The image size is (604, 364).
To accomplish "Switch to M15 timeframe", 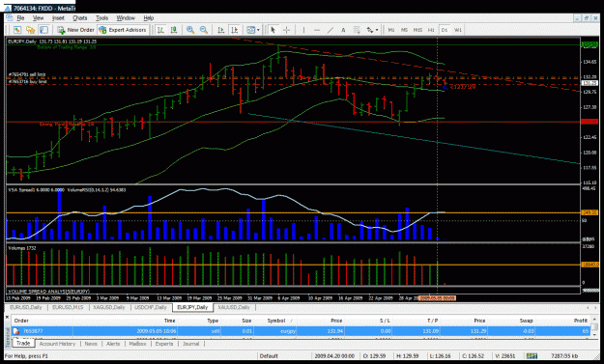I will point(417,30).
